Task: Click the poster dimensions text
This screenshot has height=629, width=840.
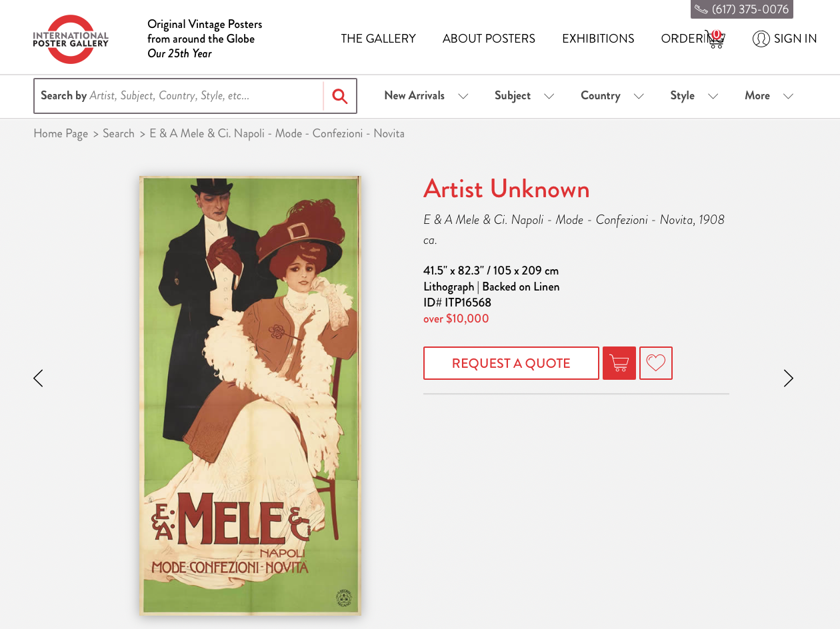Action: pyautogui.click(x=491, y=271)
